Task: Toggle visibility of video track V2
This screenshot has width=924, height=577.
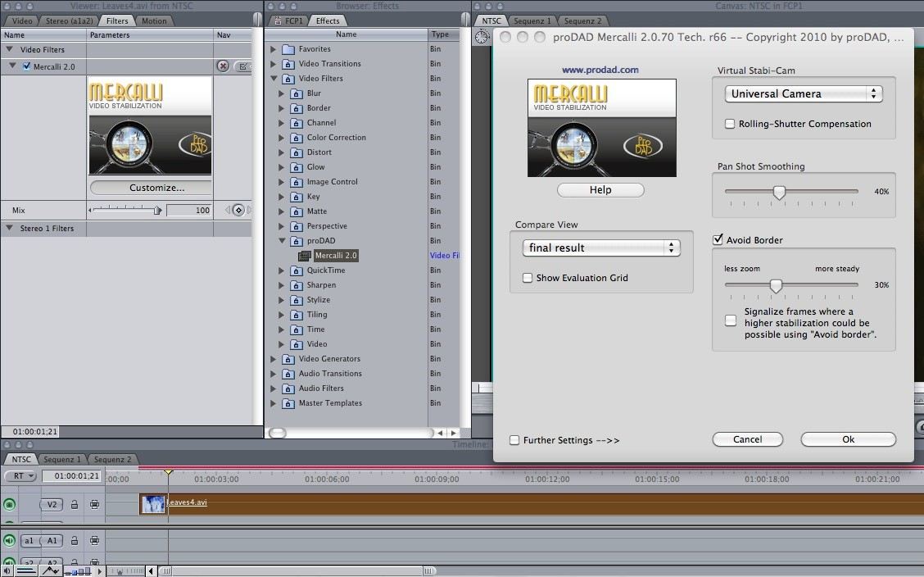Action: [10, 505]
